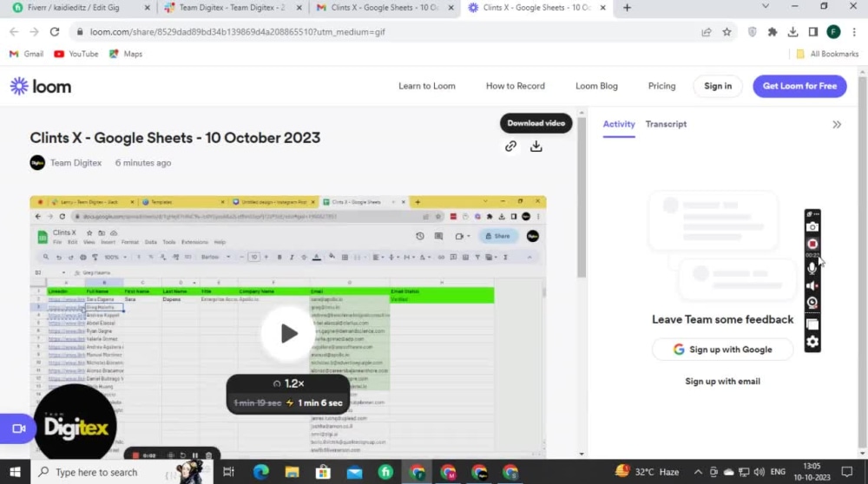Go back in browser history
Screen dimensions: 868x484
click(14, 32)
